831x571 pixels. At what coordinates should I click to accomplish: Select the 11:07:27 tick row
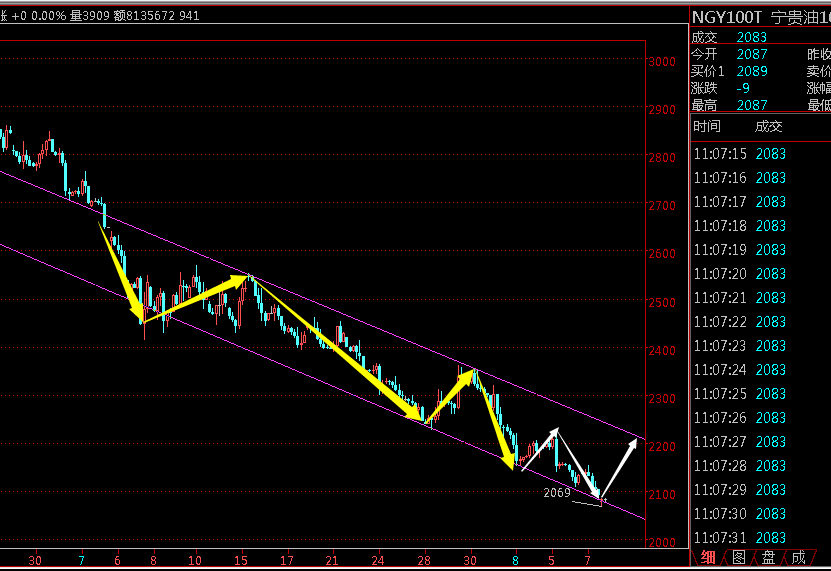(x=740, y=442)
